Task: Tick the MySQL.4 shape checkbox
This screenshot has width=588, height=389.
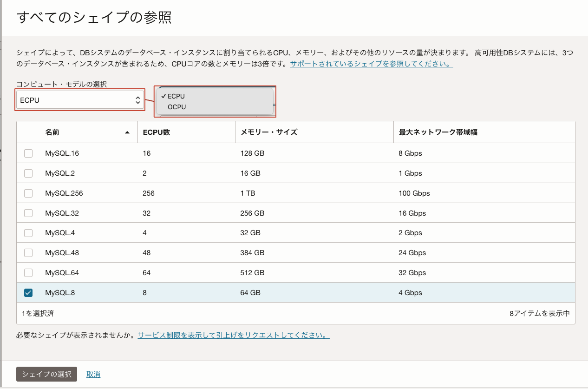Action: (28, 233)
